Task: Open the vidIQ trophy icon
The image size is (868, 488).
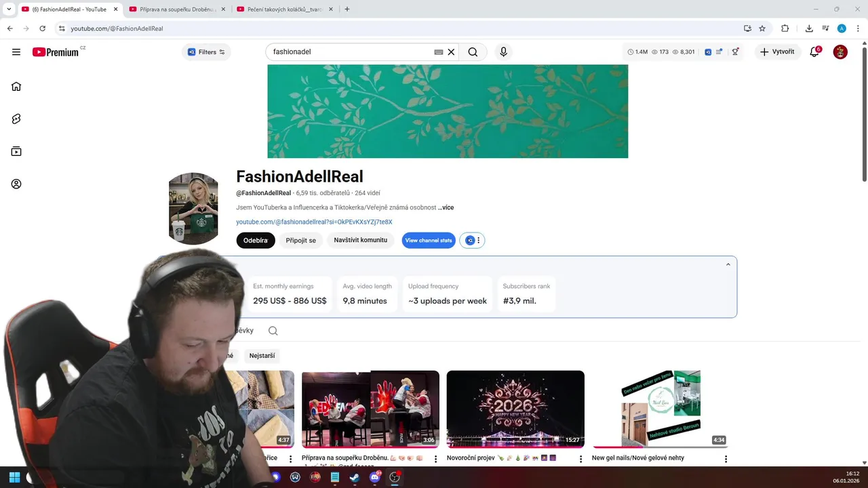Action: 735,52
